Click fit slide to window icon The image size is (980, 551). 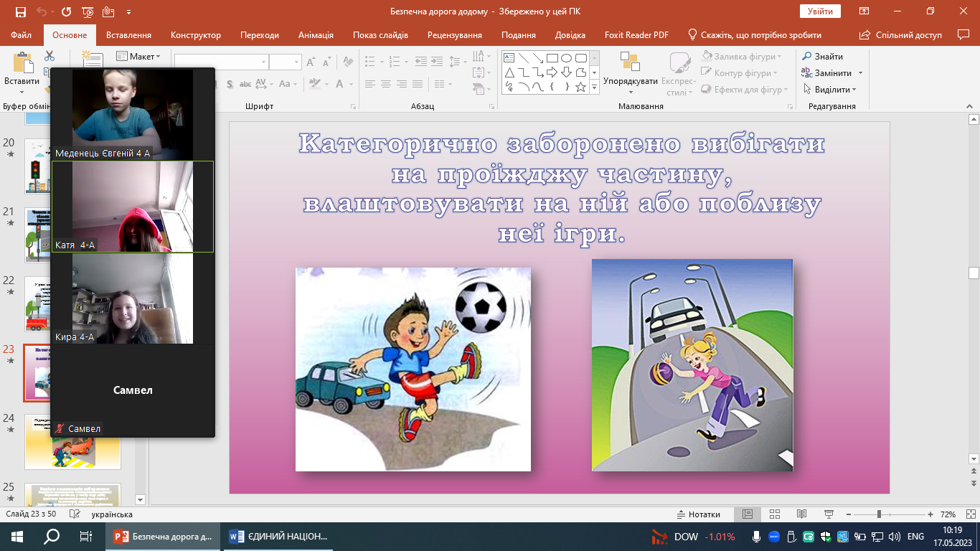970,514
